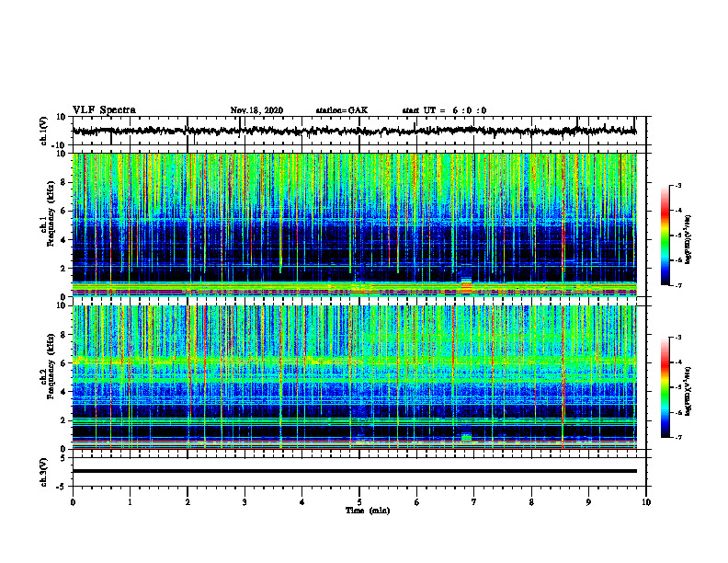Click the "-7" tick on ch.1 color bar
Image resolution: width=728 pixels, height=563 pixels.
point(677,285)
